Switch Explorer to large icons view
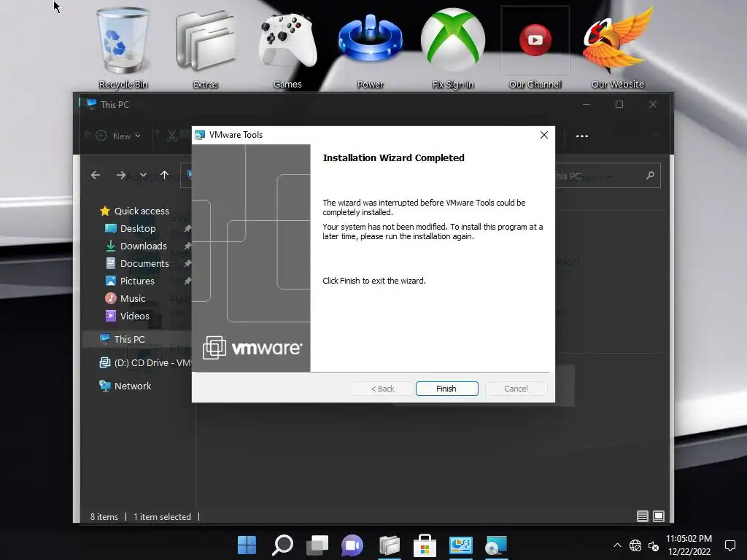This screenshot has width=747, height=560. tap(659, 516)
